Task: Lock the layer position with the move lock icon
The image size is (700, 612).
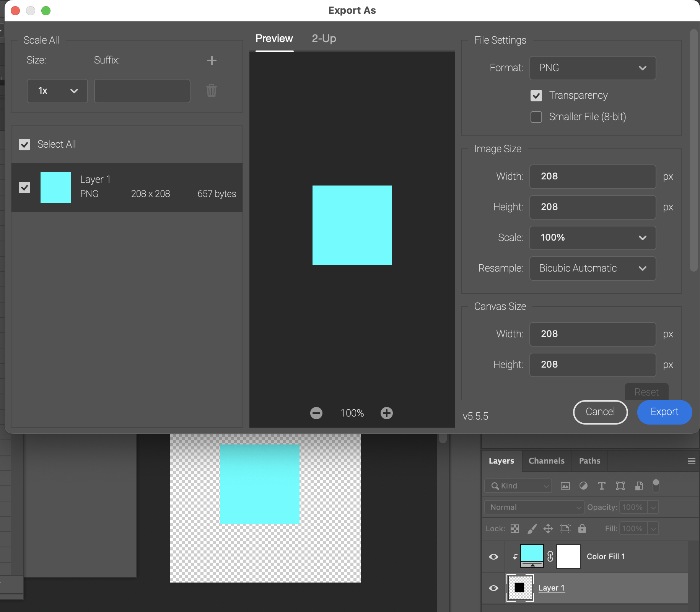Action: coord(548,529)
